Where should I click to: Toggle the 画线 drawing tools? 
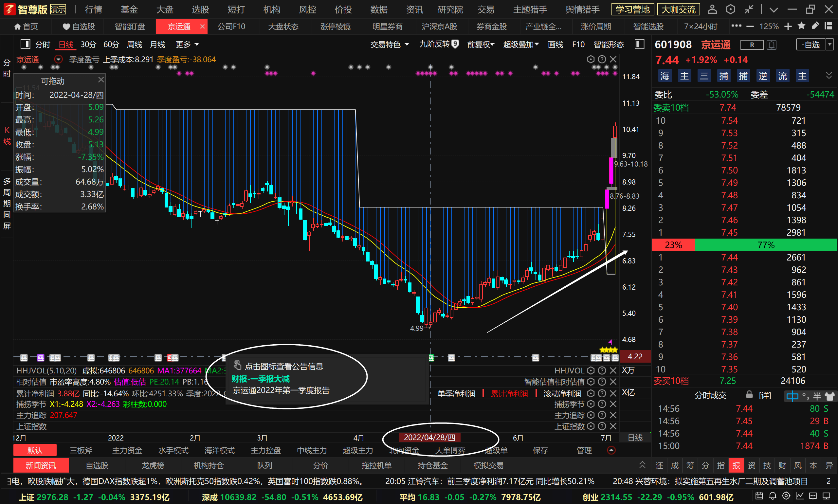coord(556,45)
